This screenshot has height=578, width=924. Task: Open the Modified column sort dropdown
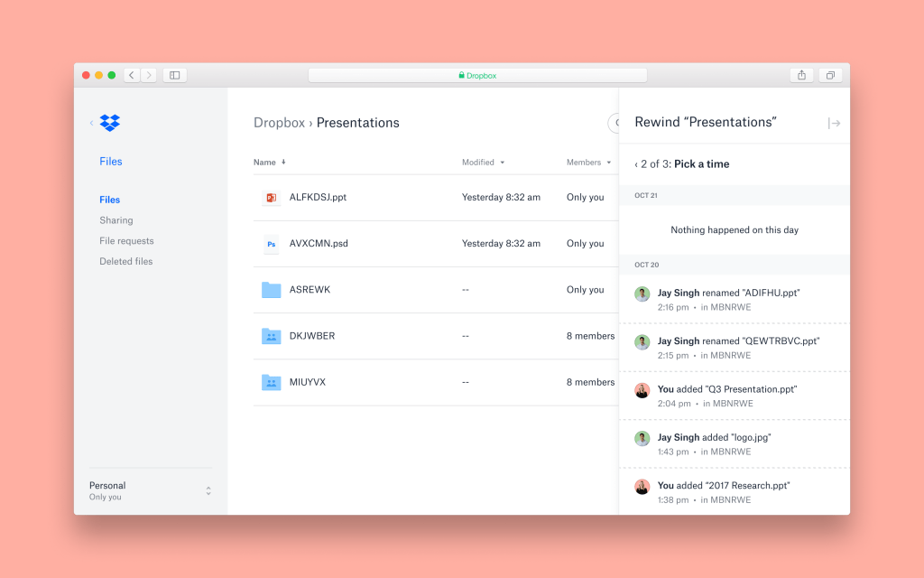[502, 163]
